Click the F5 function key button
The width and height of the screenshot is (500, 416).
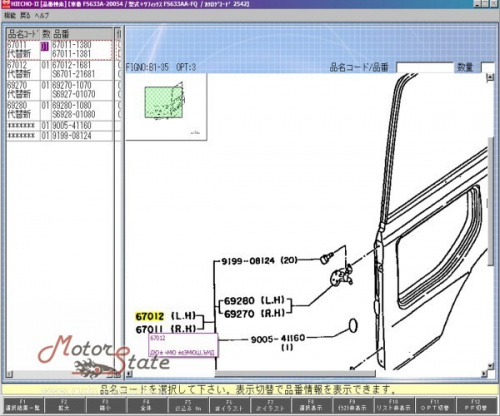point(188,405)
